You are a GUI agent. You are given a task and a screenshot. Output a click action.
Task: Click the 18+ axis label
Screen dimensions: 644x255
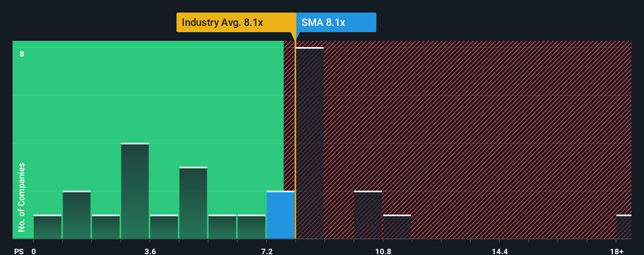pyautogui.click(x=617, y=251)
